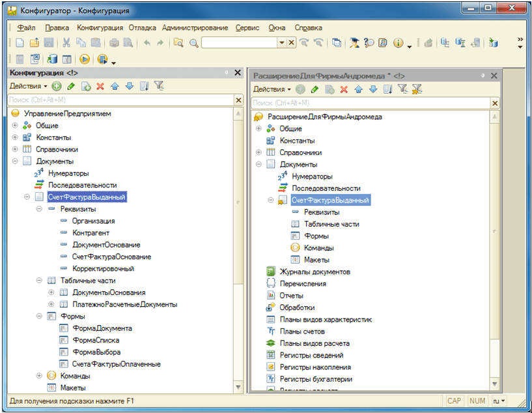This screenshot has width=532, height=413.
Task: Click the Open file folder icon
Action: [x=34, y=43]
